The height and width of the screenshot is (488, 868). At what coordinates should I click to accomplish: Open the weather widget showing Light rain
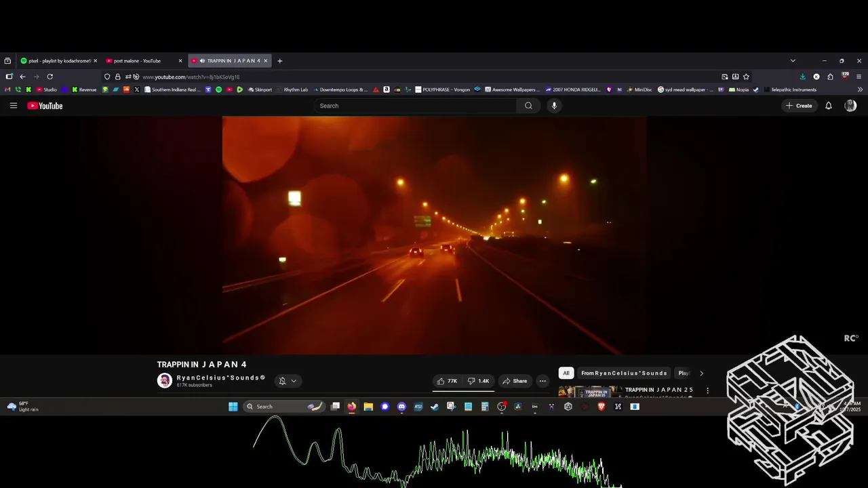(x=24, y=407)
